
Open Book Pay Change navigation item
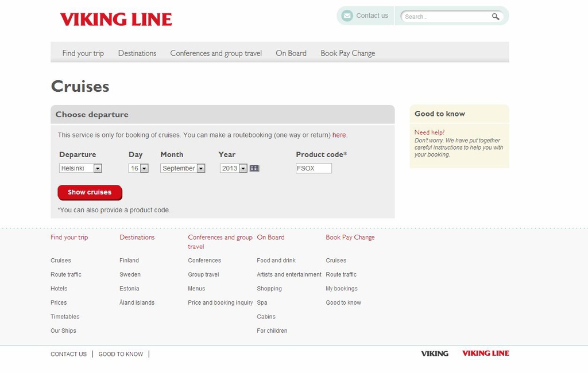pyautogui.click(x=347, y=53)
